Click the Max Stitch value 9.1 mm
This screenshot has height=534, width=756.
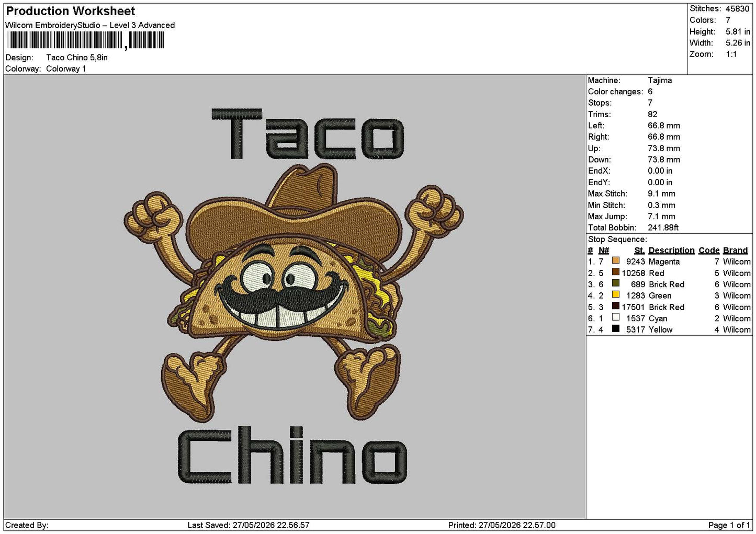661,194
